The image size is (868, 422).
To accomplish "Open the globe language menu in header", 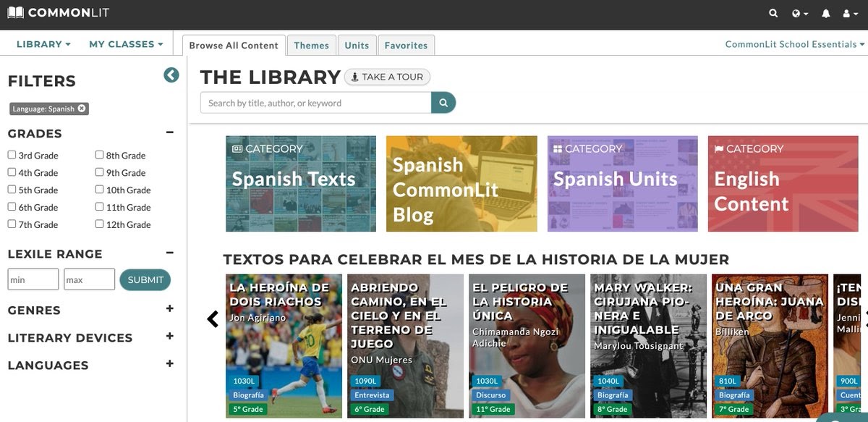I will point(799,13).
